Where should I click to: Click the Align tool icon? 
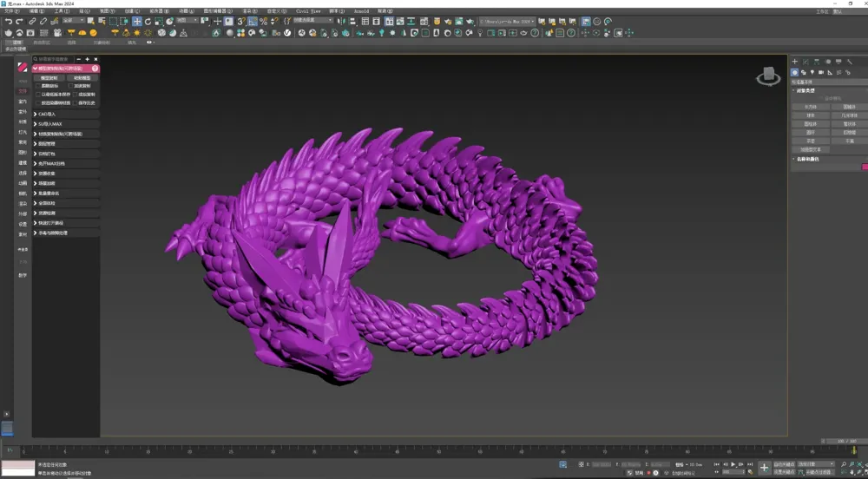tap(352, 21)
